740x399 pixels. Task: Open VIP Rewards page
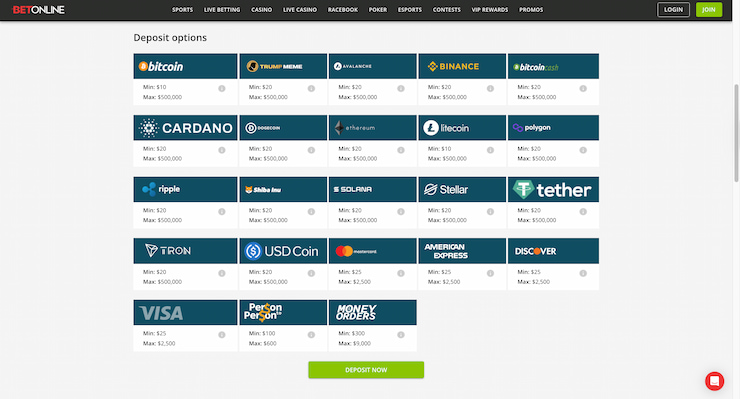coord(490,9)
